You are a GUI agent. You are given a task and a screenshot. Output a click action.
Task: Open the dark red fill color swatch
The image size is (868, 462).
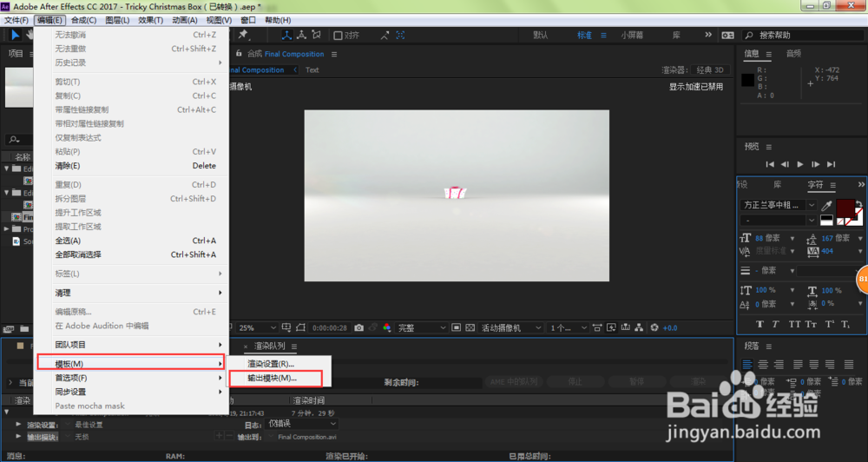[x=845, y=208]
